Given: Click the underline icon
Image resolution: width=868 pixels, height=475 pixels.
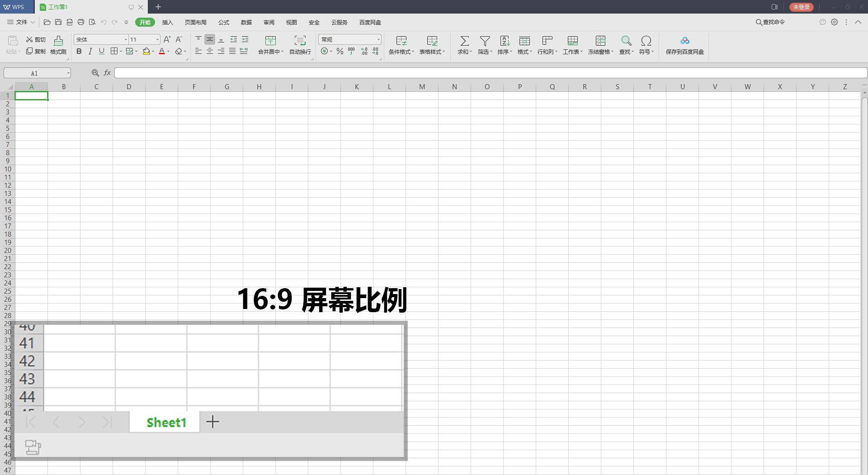Looking at the screenshot, I should (x=101, y=51).
